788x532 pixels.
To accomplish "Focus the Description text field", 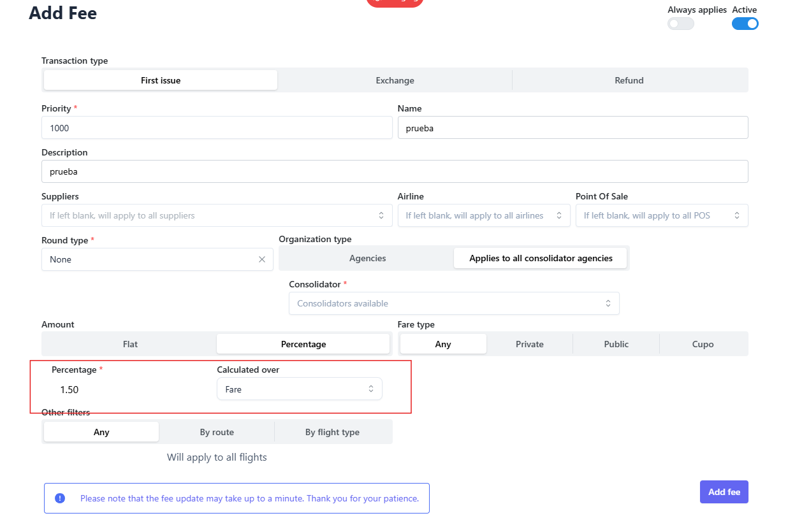I will [x=394, y=172].
